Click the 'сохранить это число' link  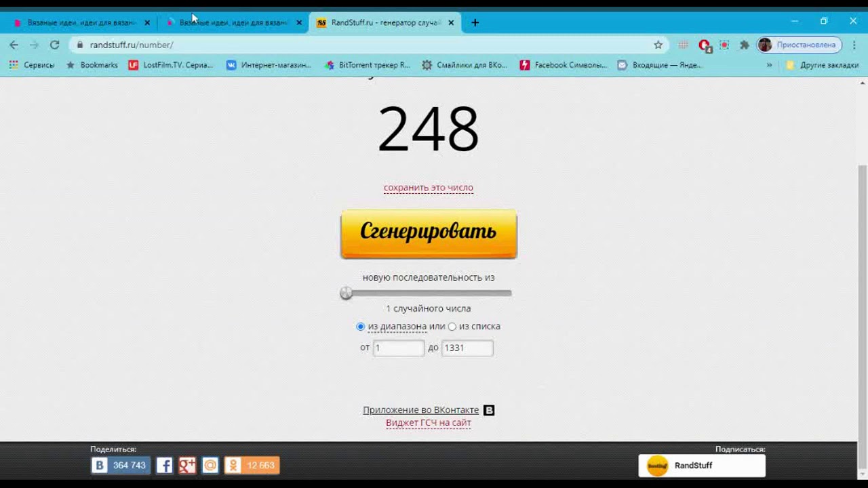click(x=429, y=188)
